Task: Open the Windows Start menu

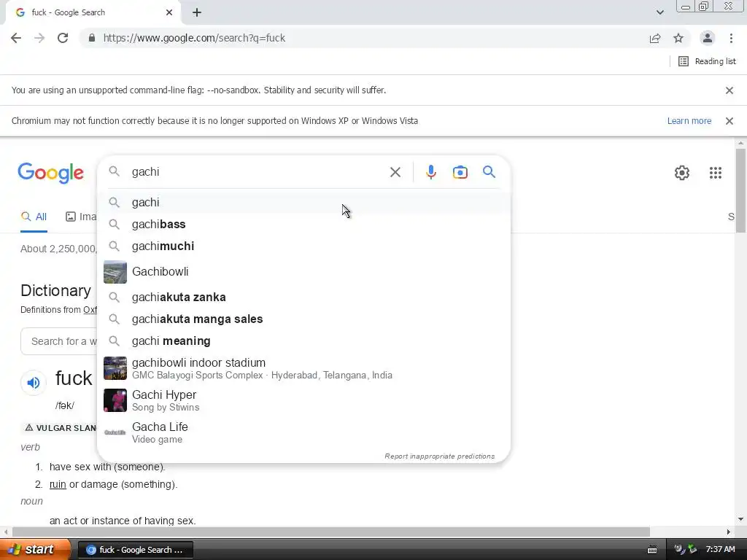Action: coord(35,550)
